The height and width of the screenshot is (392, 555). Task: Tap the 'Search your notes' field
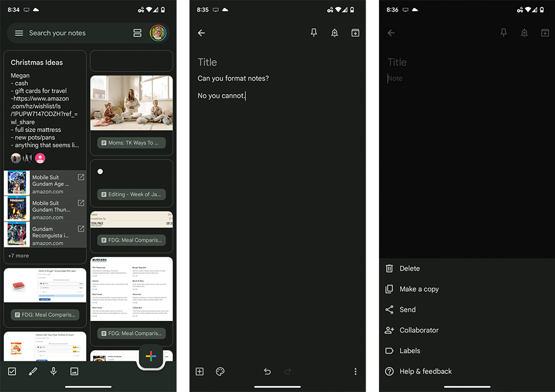(73, 33)
